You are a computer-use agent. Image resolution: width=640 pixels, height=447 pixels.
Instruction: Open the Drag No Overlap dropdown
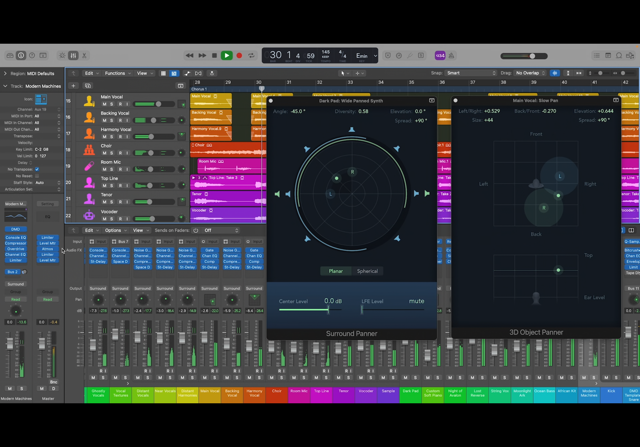(530, 73)
